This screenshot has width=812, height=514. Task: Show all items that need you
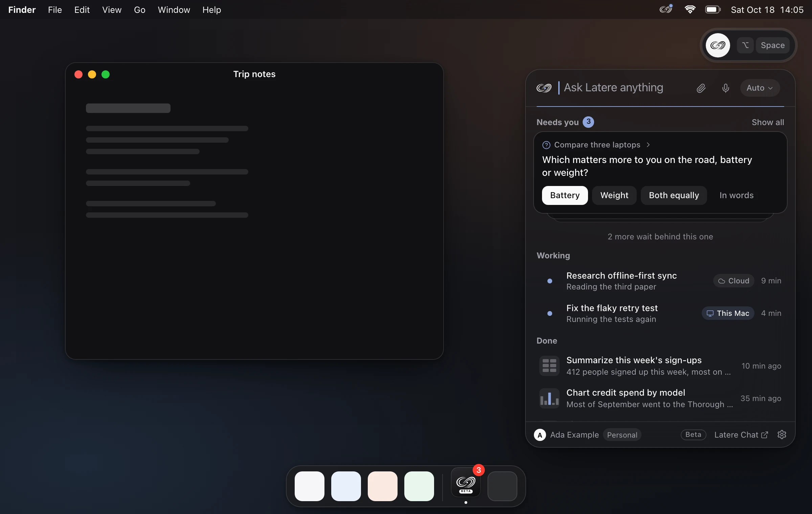click(x=768, y=122)
